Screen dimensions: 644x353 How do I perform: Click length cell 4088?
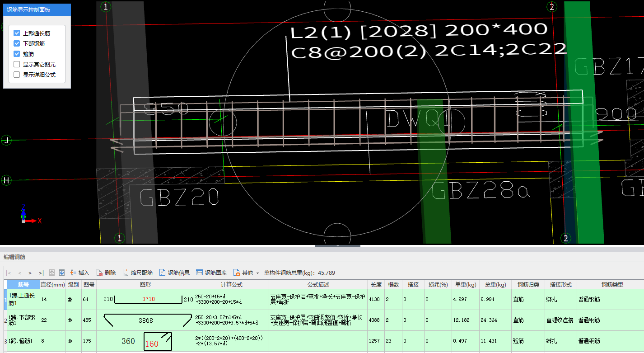376,320
